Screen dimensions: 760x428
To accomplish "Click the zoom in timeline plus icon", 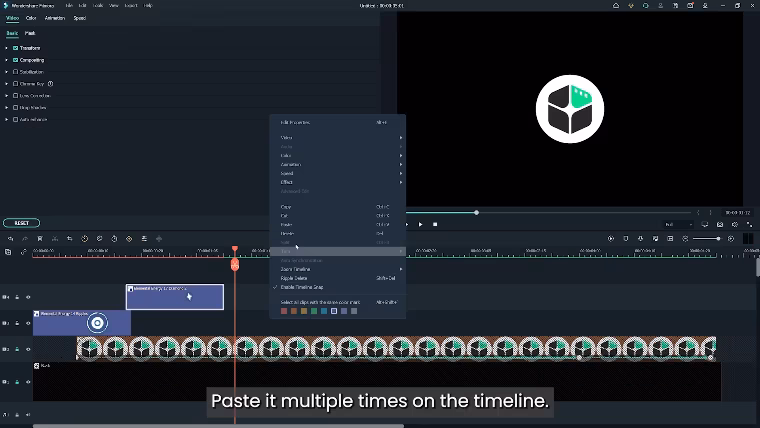I will [731, 238].
